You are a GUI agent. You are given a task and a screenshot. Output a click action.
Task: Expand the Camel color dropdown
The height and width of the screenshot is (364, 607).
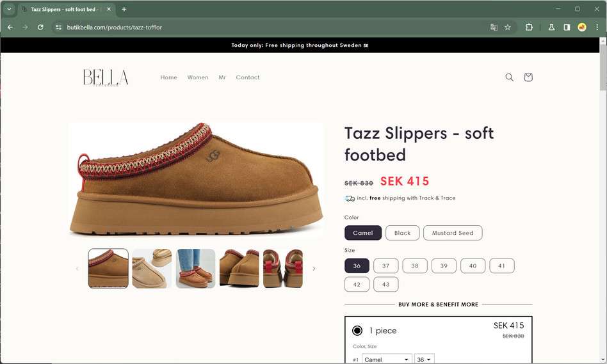(387, 360)
